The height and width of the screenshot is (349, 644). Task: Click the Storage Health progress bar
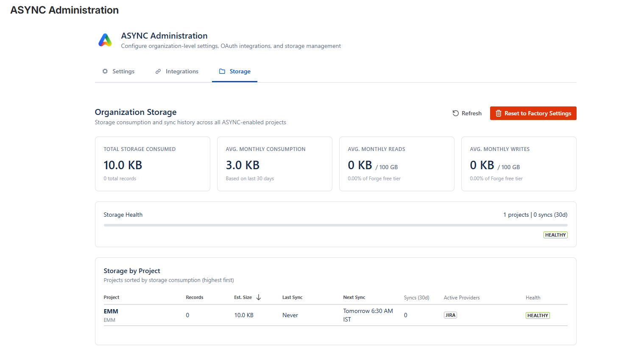point(335,225)
